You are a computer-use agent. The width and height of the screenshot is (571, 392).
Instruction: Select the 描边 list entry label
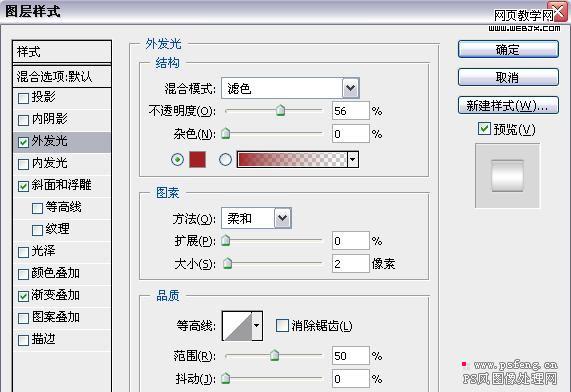43,339
